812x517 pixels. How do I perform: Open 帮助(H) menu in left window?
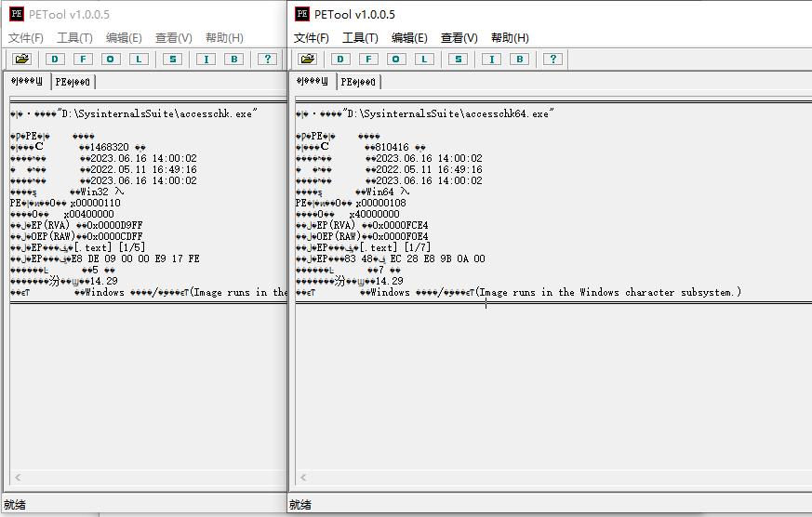click(x=224, y=38)
